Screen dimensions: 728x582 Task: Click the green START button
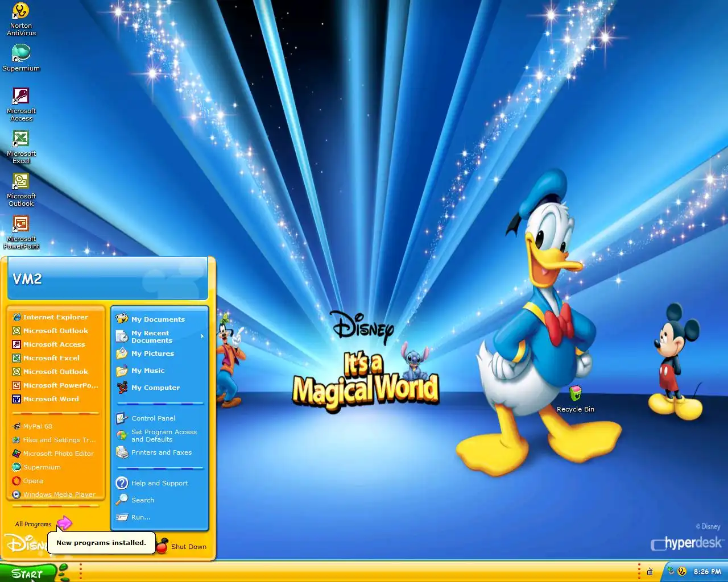click(x=28, y=573)
